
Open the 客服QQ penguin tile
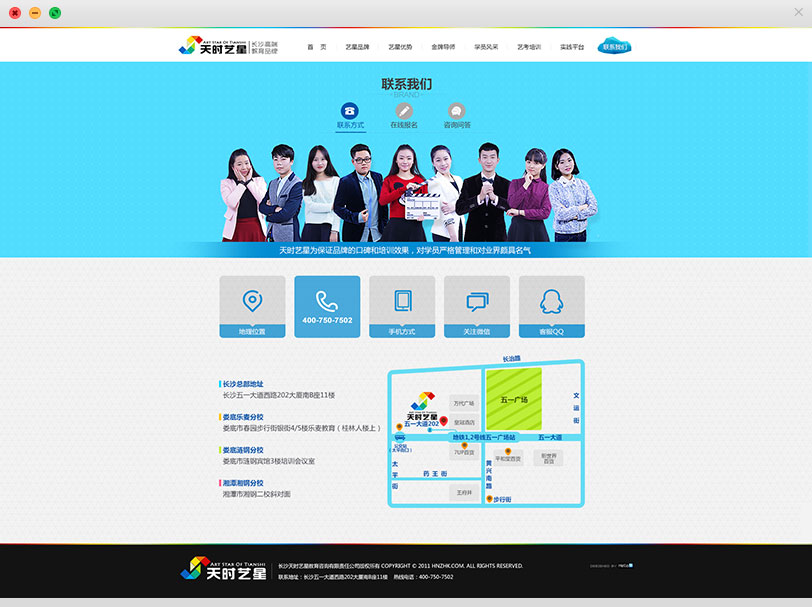(552, 307)
